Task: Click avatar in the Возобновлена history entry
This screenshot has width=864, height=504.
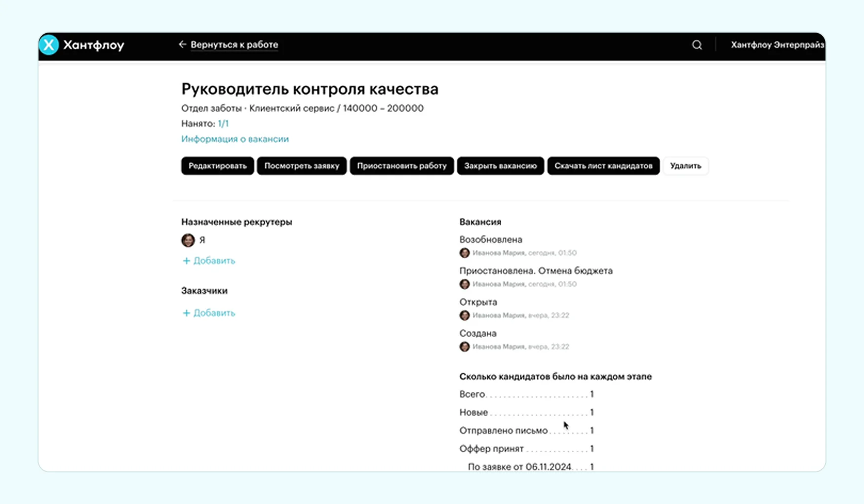Action: coord(465,253)
